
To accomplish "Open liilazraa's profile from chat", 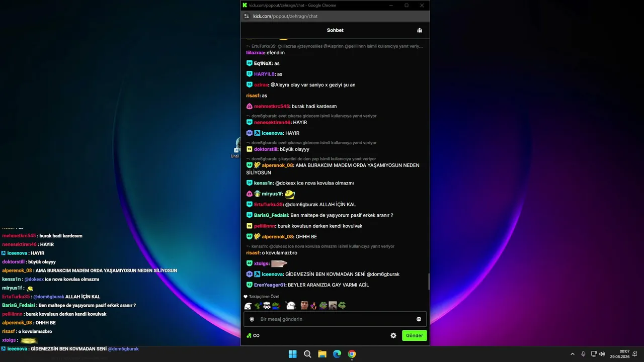I will point(255,53).
